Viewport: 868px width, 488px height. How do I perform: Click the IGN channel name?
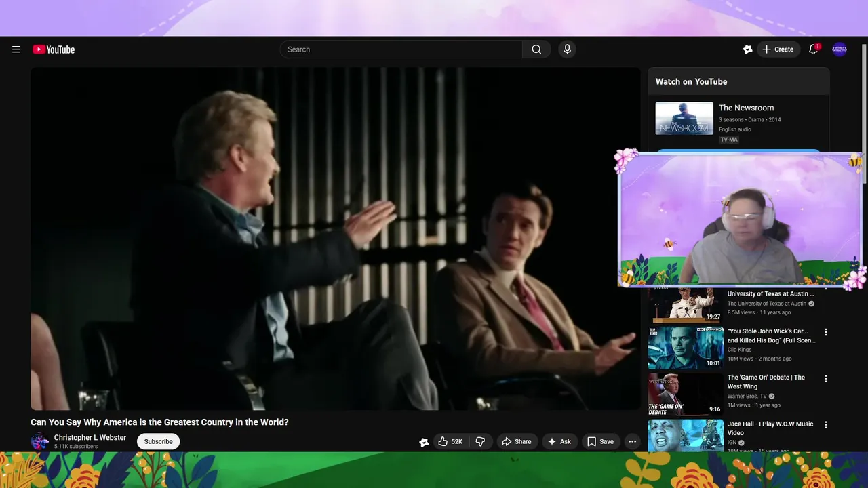click(732, 443)
